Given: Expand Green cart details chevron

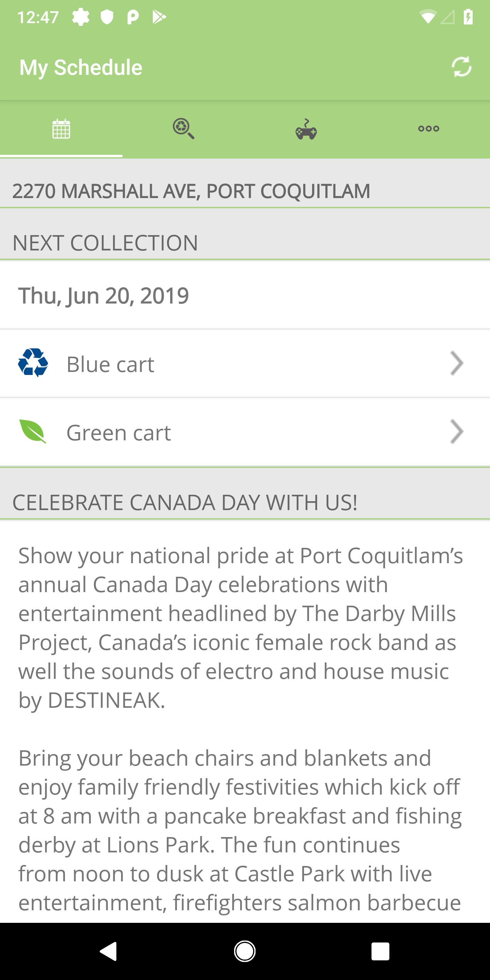Looking at the screenshot, I should tap(457, 432).
